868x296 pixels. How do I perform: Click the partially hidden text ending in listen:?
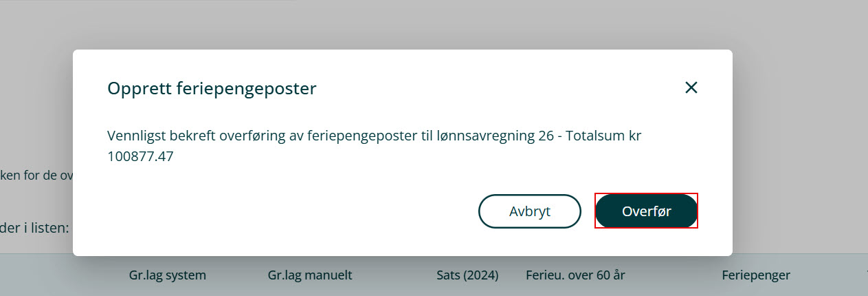(x=34, y=227)
